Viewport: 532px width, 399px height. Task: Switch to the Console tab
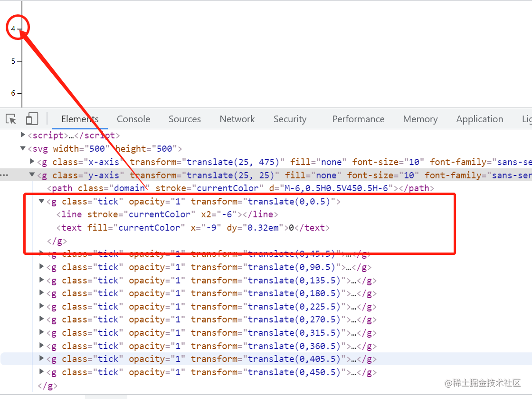coord(133,119)
